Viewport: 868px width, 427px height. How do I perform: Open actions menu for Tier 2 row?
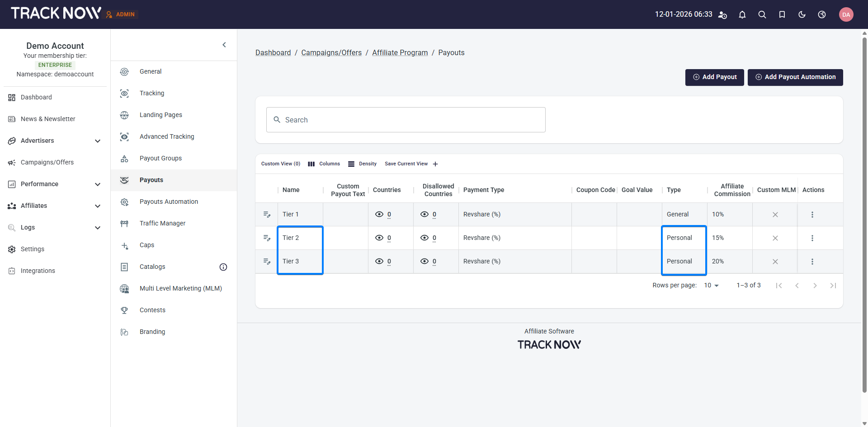point(812,238)
